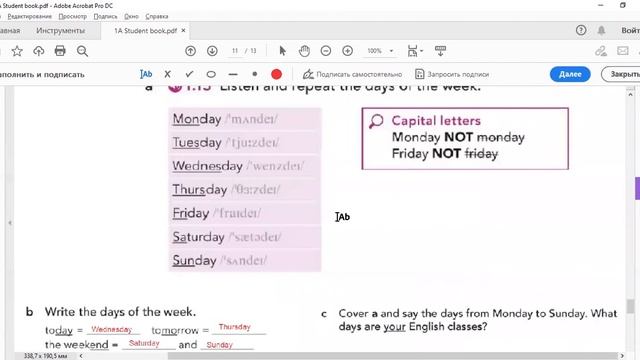Open the notifications bell
640x360 pixels.
click(602, 30)
